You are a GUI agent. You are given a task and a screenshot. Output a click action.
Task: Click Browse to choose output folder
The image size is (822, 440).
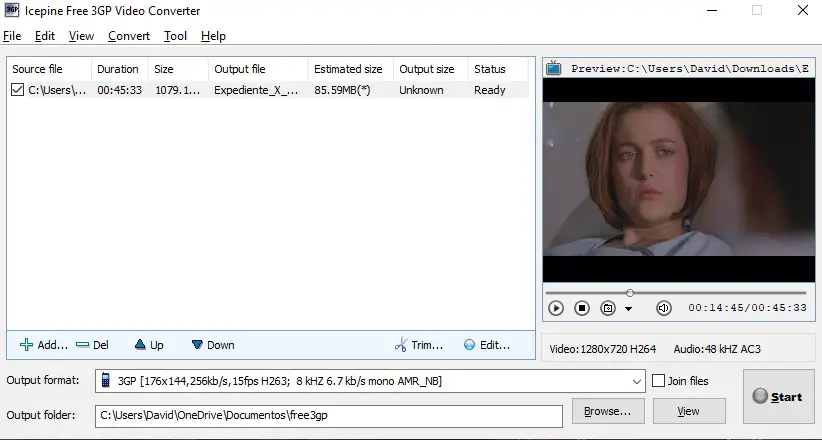click(608, 411)
